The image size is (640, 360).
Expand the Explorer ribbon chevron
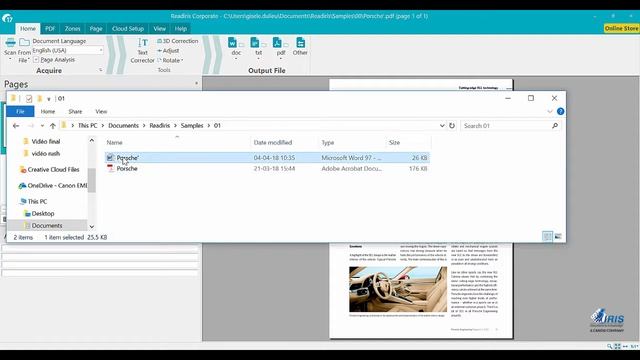pyautogui.click(x=550, y=111)
